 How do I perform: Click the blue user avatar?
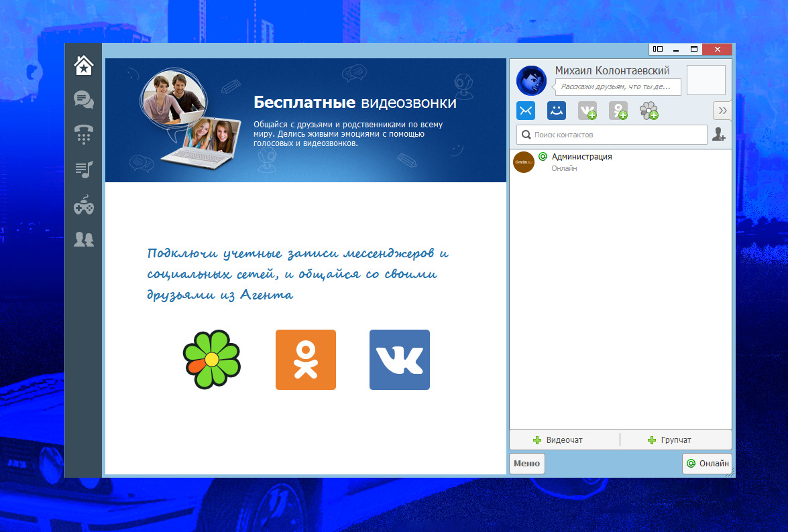531,80
